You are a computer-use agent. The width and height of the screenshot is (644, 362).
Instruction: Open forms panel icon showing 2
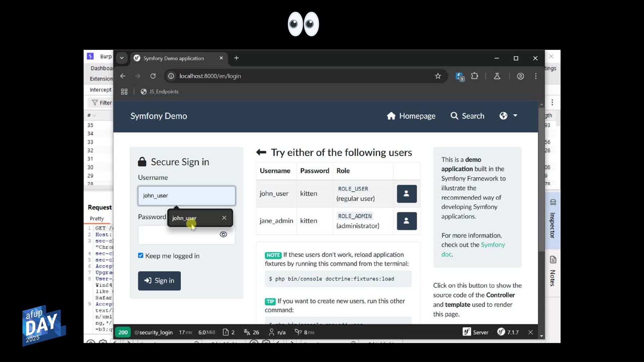pos(229,332)
